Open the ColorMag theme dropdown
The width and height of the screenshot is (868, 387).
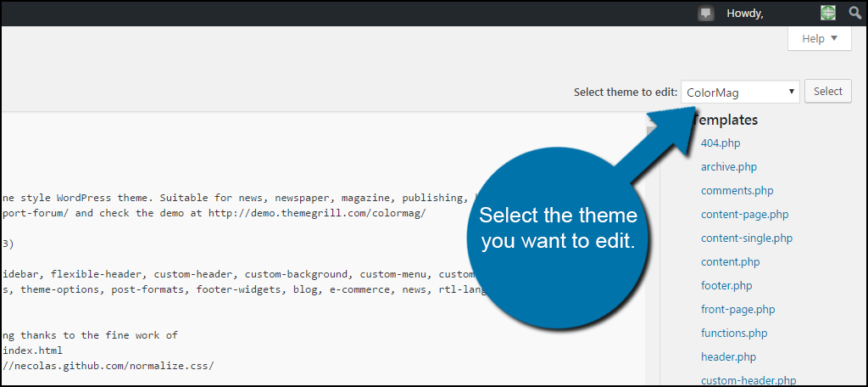740,92
